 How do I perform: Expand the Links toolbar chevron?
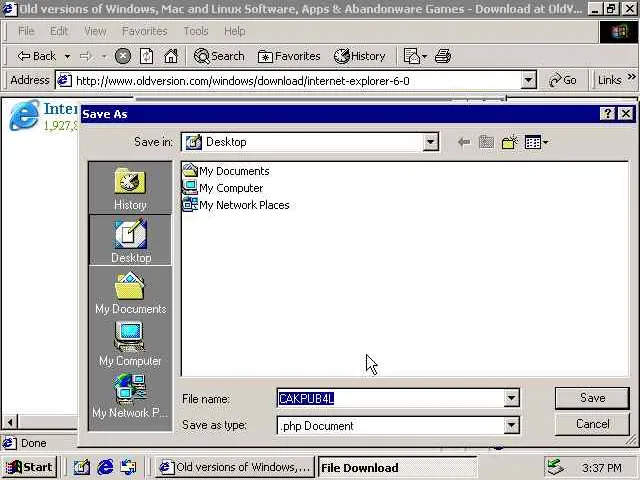point(631,77)
